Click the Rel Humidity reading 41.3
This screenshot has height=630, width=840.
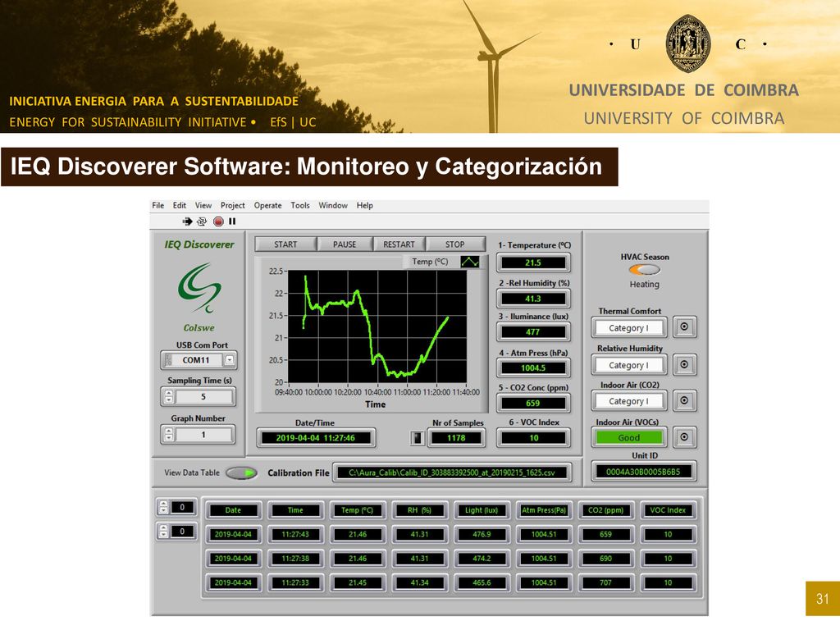[533, 299]
